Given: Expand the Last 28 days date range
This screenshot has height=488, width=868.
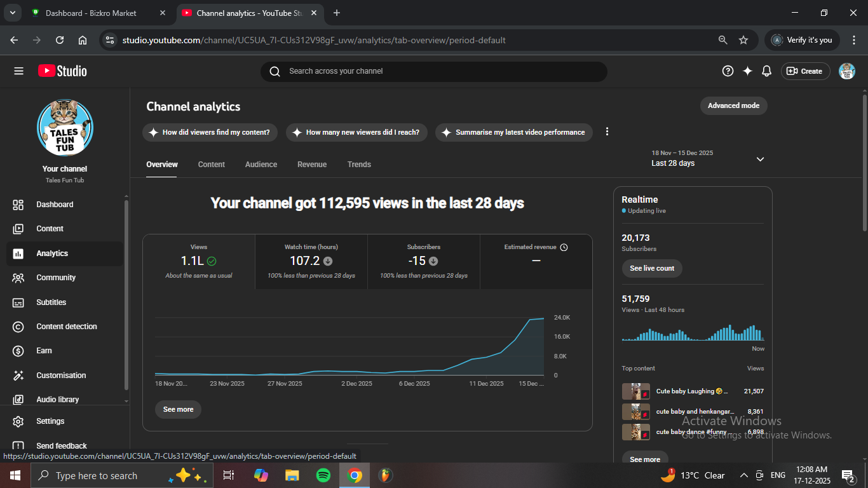Looking at the screenshot, I should click(x=760, y=159).
